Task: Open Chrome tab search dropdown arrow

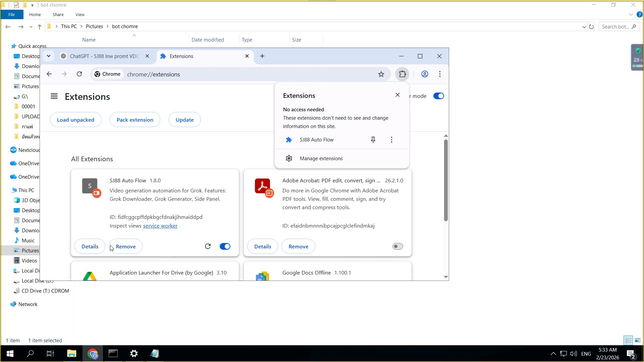Action: point(49,56)
